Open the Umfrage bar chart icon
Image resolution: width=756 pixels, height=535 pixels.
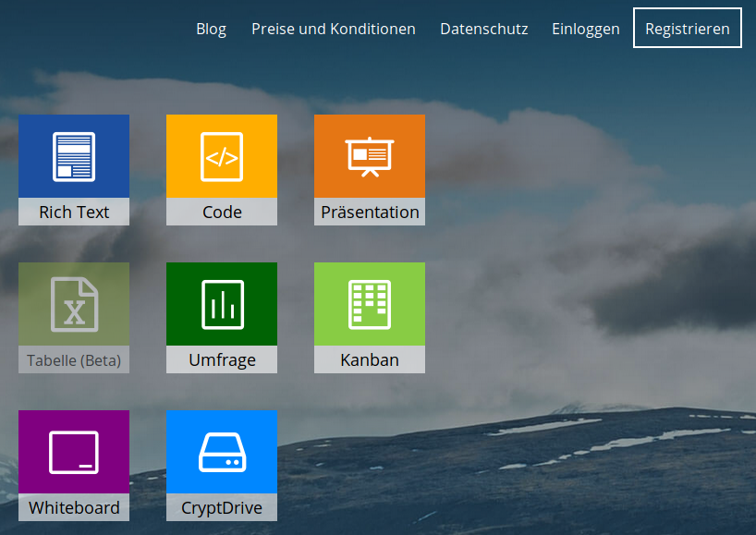pos(222,304)
